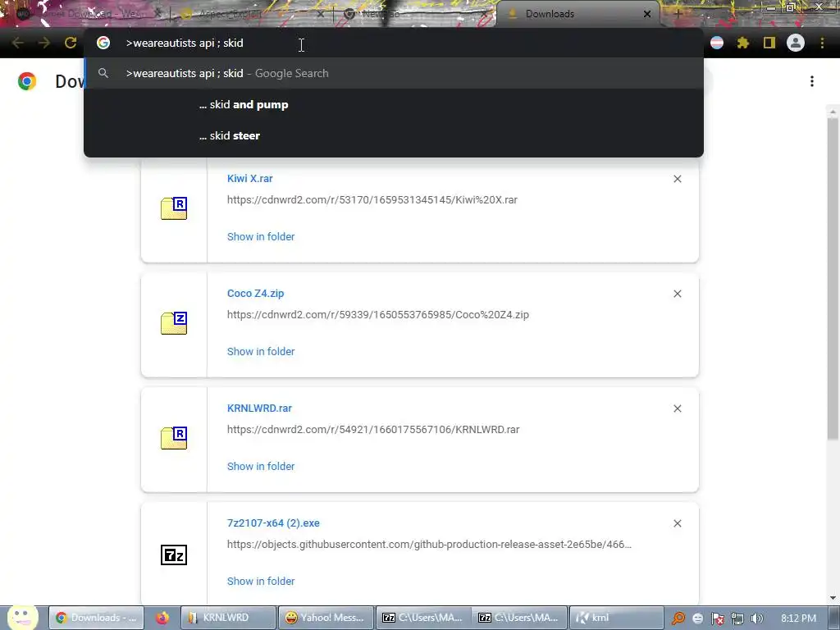
Task: Open a new browser tab with plus button
Action: click(x=678, y=14)
